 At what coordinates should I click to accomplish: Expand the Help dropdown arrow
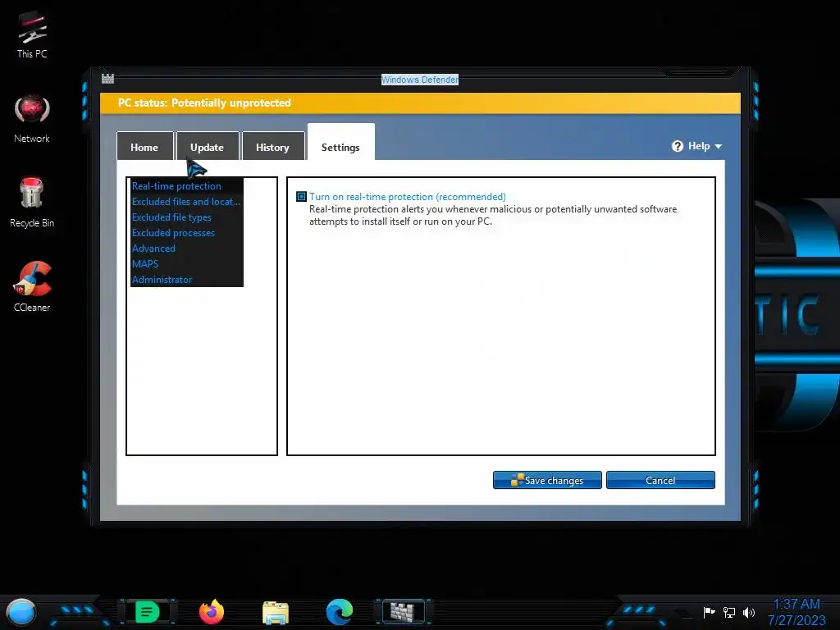coord(719,146)
